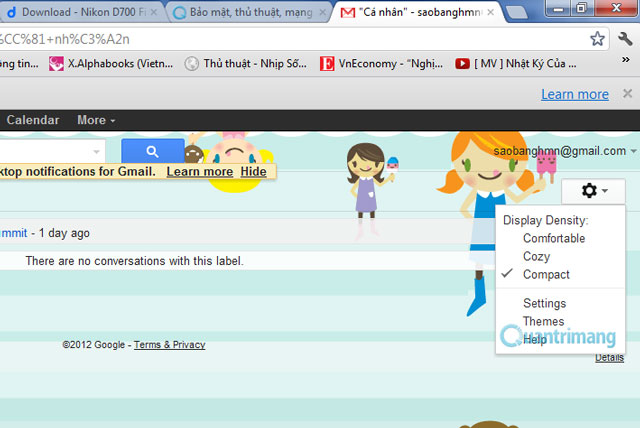Viewport: 640px width, 428px height.
Task: Switch to the Download - Nikon D700 tab
Action: click(x=78, y=13)
